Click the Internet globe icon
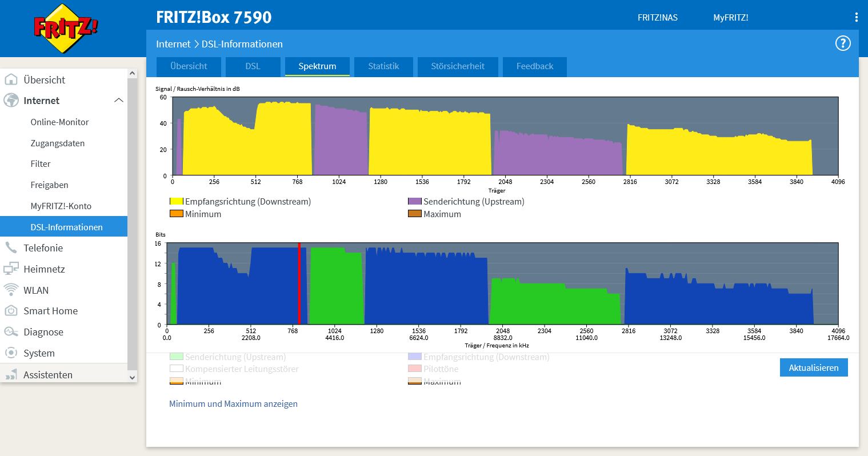 pyautogui.click(x=11, y=100)
